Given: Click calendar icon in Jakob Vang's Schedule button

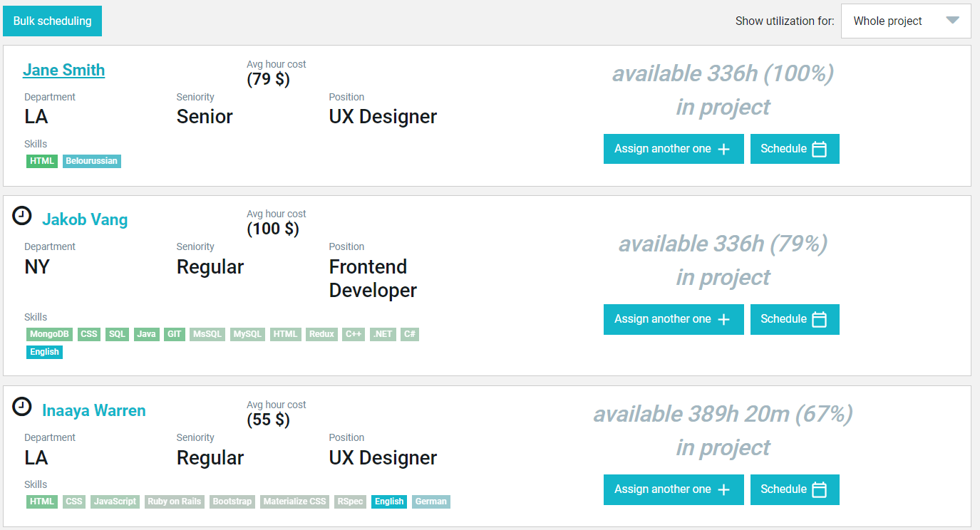Looking at the screenshot, I should point(820,320).
